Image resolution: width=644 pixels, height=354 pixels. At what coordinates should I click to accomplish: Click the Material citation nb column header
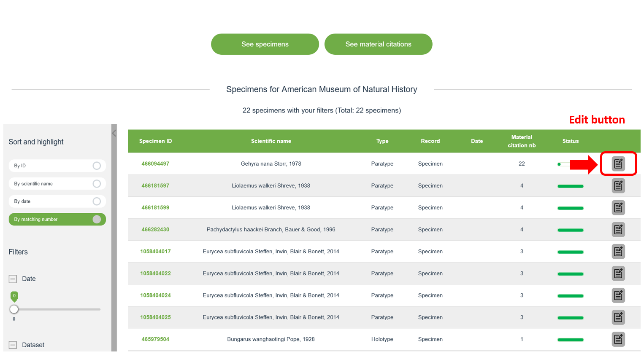(522, 141)
